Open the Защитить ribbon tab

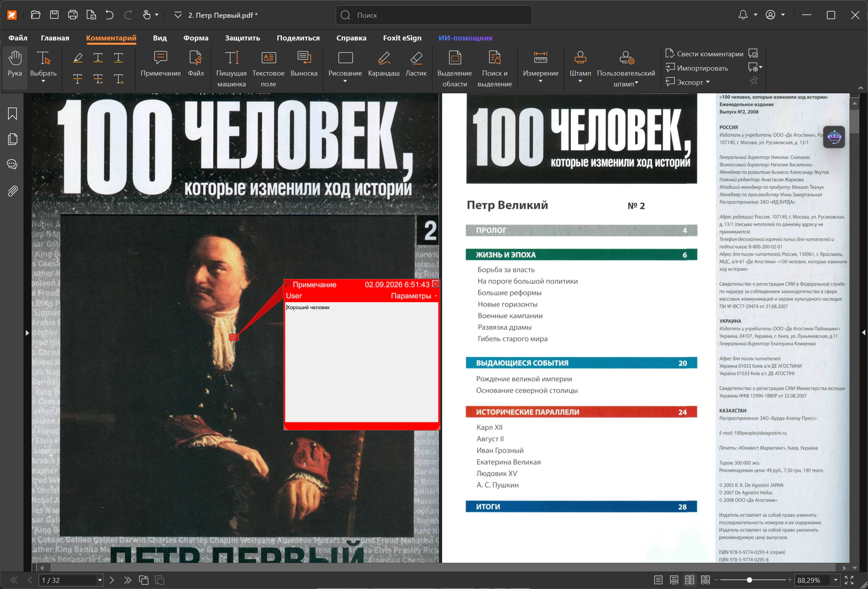tap(242, 38)
